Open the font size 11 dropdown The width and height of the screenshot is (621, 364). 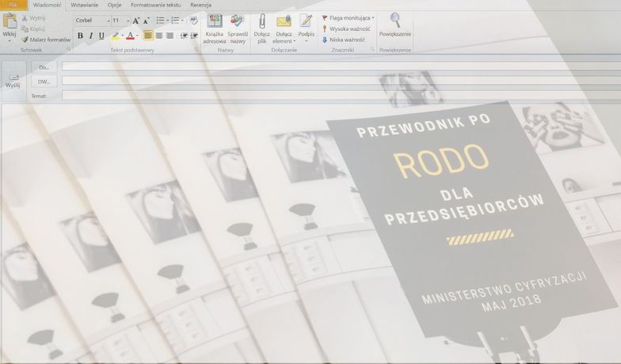tap(128, 21)
